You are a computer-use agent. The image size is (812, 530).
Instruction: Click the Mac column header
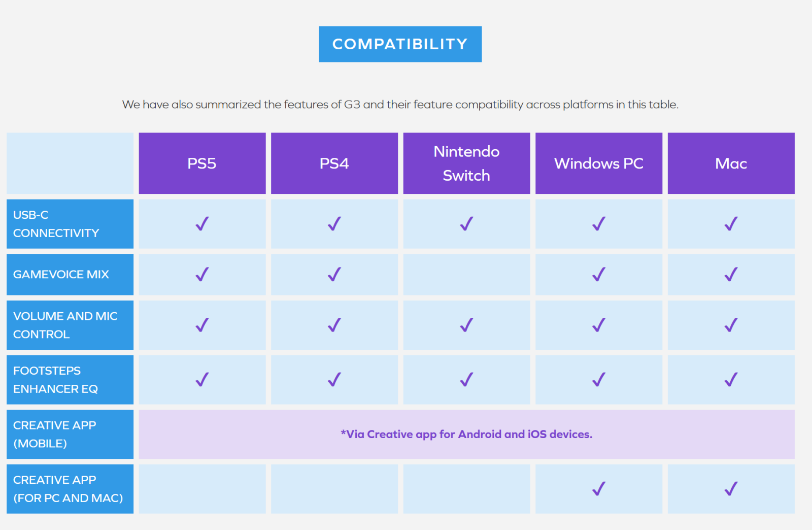click(731, 163)
